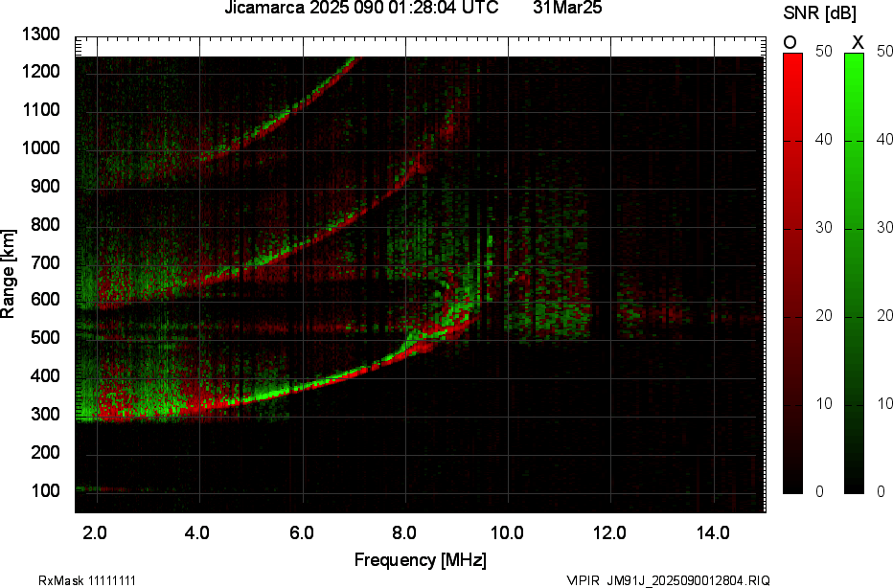Click the 30 label between the color bars
This screenshot has width=893, height=588.
[823, 228]
